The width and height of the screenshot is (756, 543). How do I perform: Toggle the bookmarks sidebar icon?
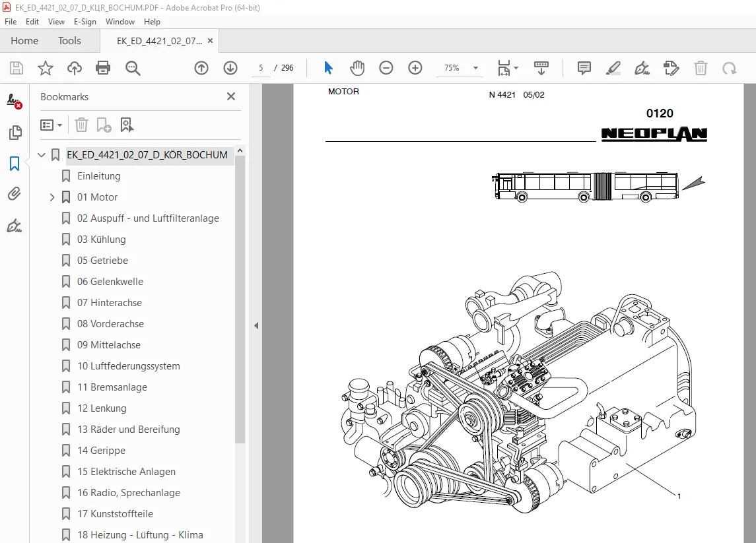pos(15,164)
